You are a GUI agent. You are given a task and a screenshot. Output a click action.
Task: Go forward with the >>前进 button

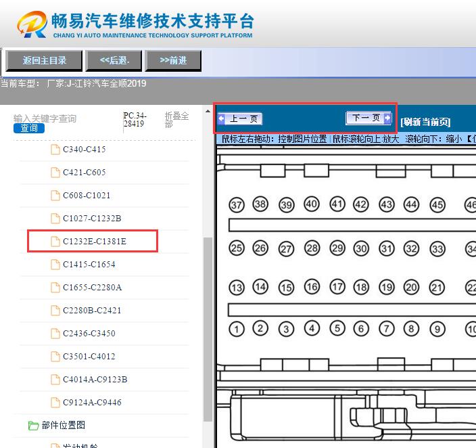(173, 60)
